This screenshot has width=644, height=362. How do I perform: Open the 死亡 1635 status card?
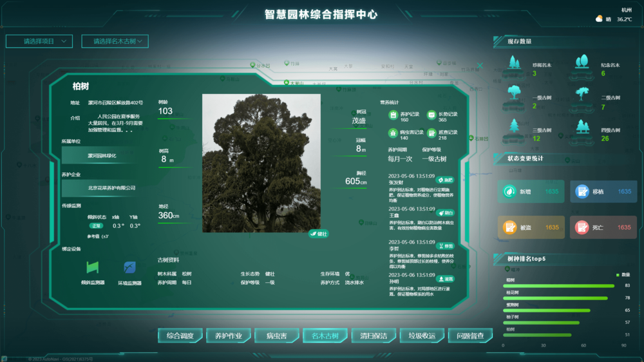tap(603, 227)
